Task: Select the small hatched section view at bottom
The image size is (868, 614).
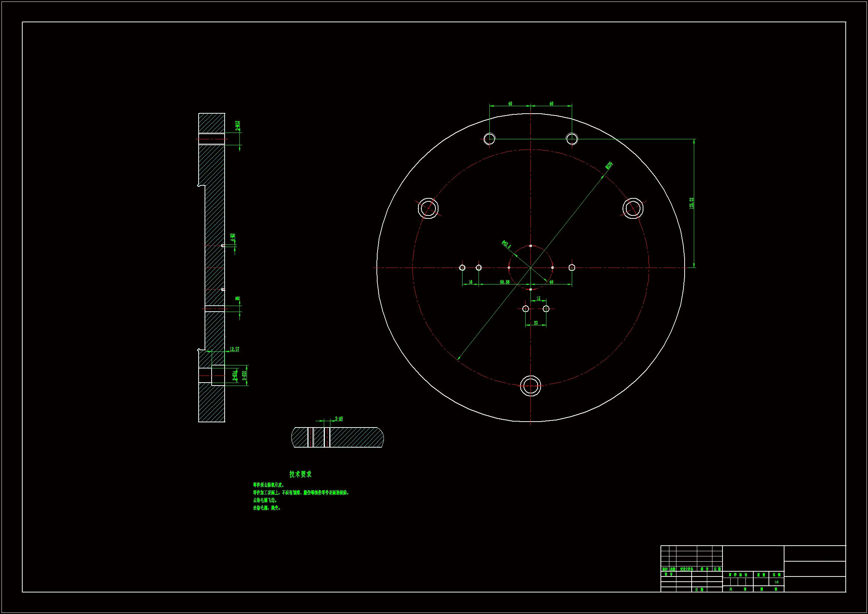Action: [x=337, y=437]
